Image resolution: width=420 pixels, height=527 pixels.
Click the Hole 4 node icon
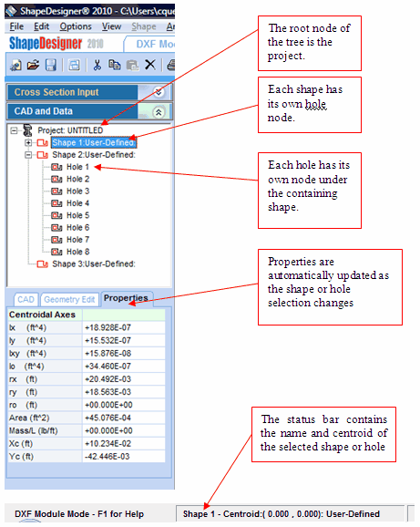tap(56, 203)
